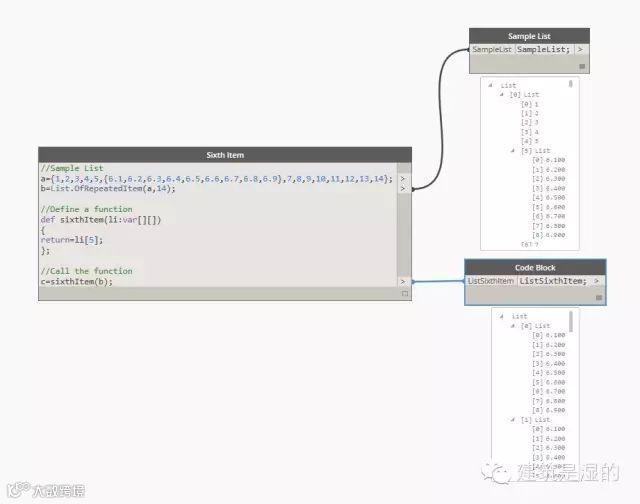Select "[4] 6.500" under [5] List, Sample List

(x=549, y=198)
